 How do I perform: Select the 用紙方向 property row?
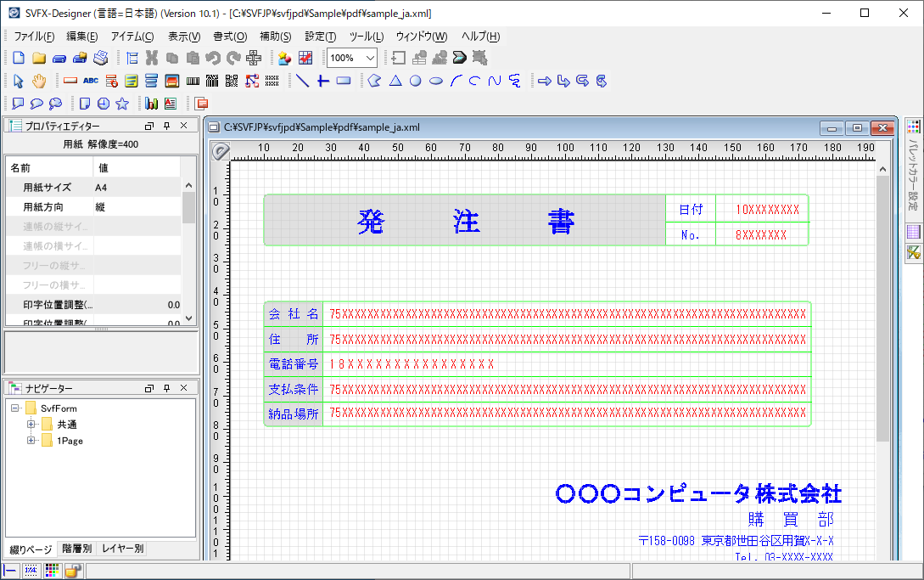[x=93, y=206]
